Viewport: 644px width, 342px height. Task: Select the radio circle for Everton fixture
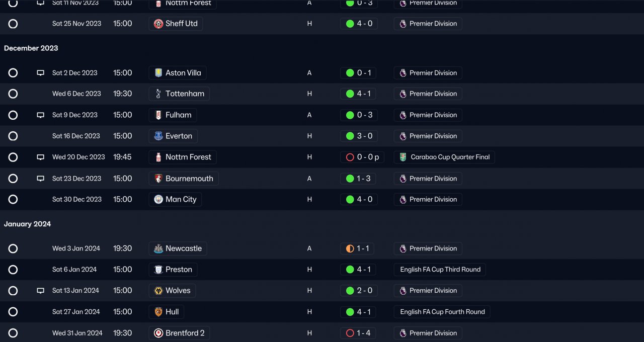pyautogui.click(x=13, y=136)
